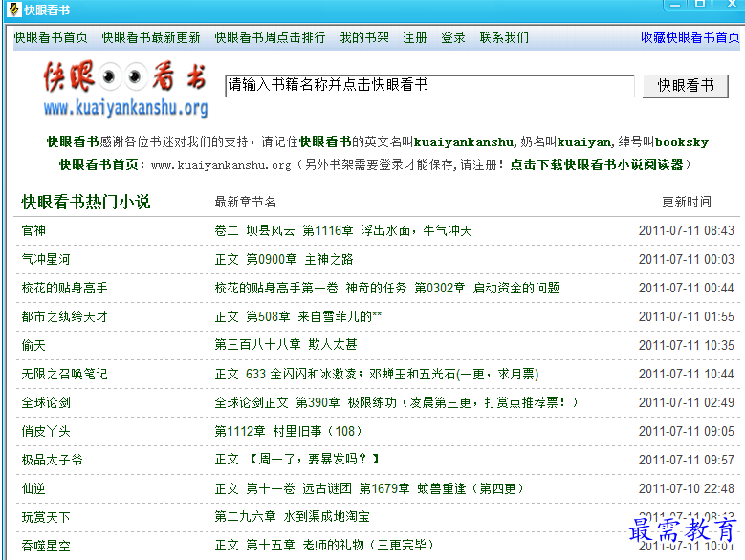The height and width of the screenshot is (560, 745).
Task: Open chapter 第二九六章 水到渠成地淘宝
Action: [292, 516]
